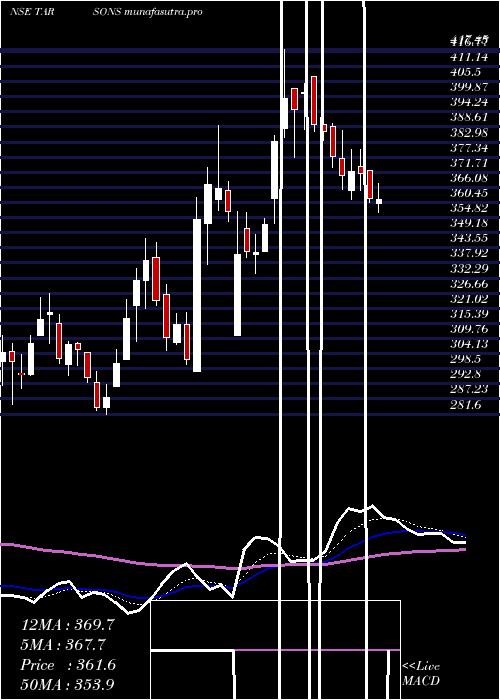The width and height of the screenshot is (500, 700).
Task: Click the 315.39 price axis label
Action: point(469,314)
